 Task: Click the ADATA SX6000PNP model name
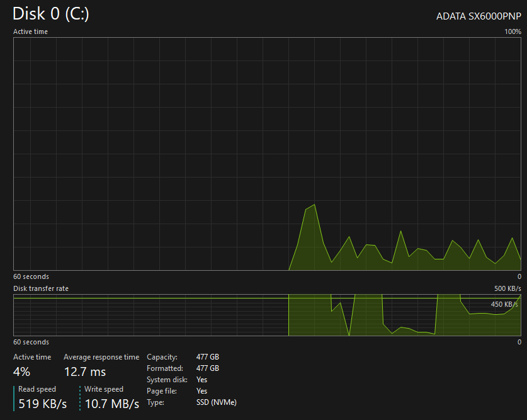(x=479, y=16)
